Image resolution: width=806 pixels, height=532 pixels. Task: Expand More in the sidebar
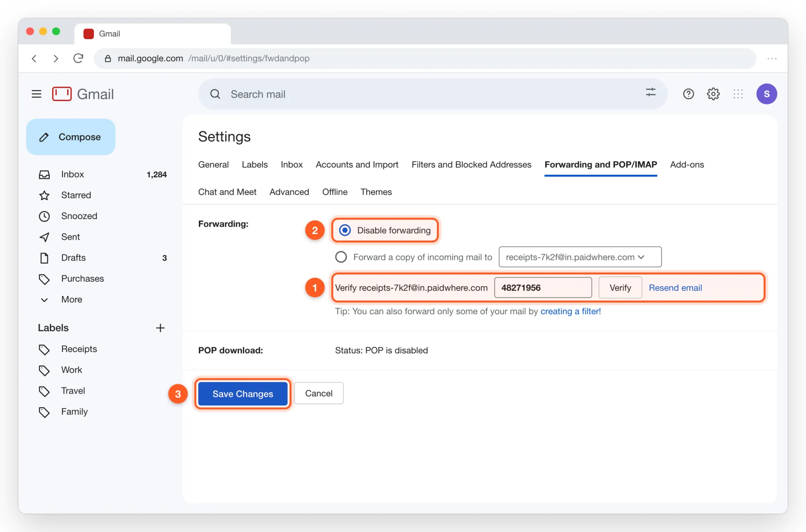point(71,300)
